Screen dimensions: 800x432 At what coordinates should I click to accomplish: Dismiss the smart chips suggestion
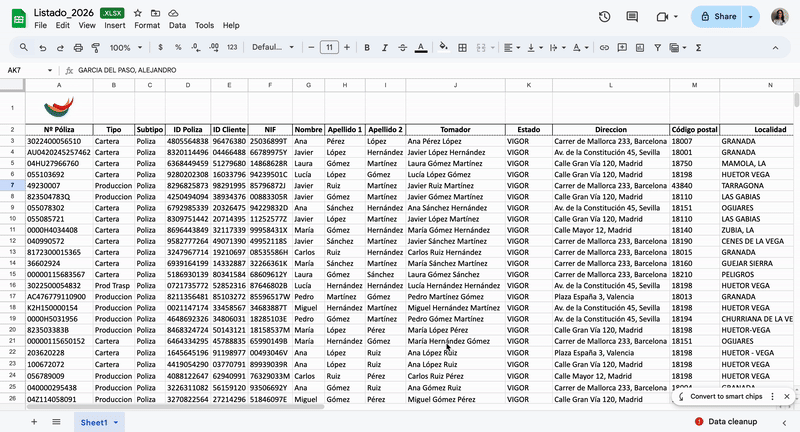tap(787, 396)
